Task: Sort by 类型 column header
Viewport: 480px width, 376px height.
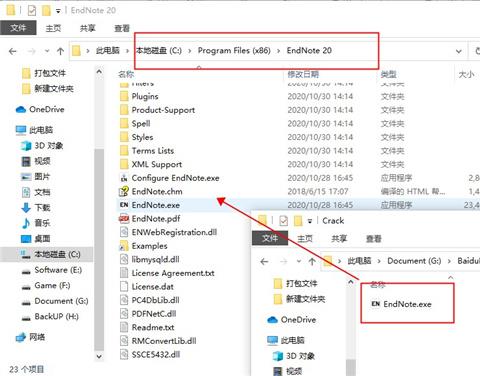Action: click(388, 74)
